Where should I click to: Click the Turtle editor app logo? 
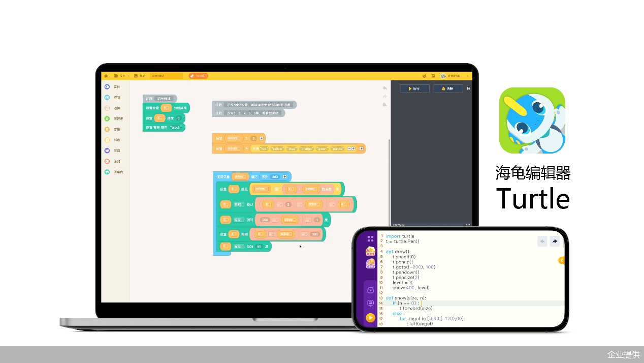point(532,120)
